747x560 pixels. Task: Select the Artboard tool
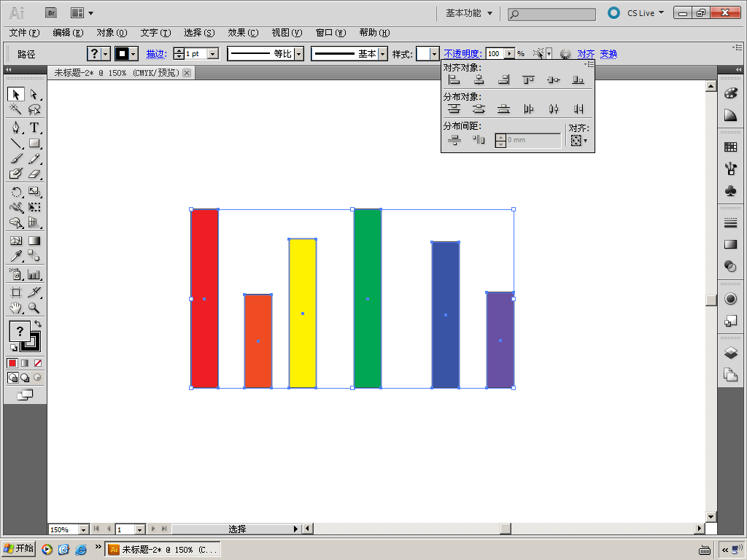pos(16,292)
